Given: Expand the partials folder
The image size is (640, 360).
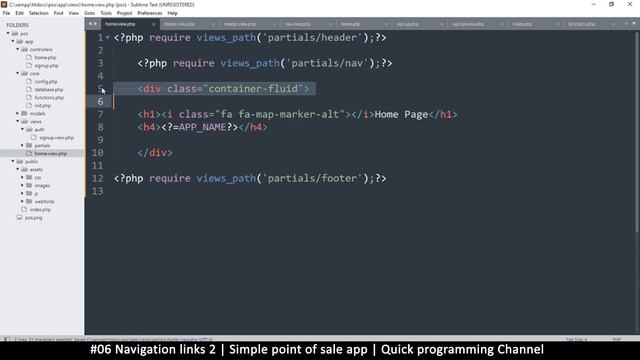Looking at the screenshot, I should pyautogui.click(x=22, y=145).
